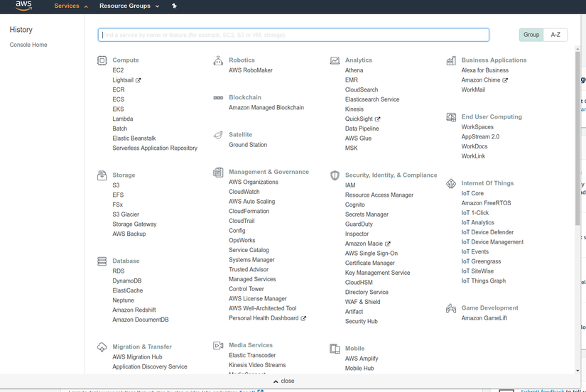This screenshot has height=392, width=586.
Task: Click the Robotics category icon
Action: (218, 60)
